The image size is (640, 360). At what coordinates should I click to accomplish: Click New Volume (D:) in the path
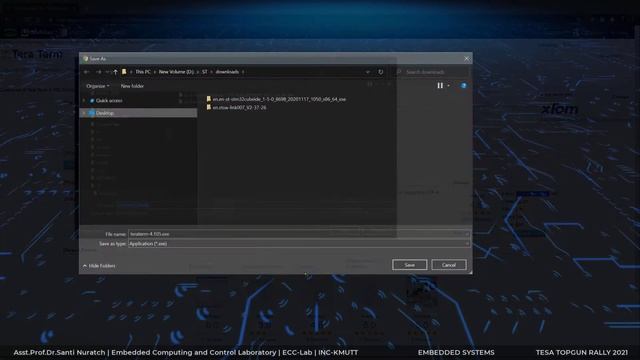[x=176, y=72]
